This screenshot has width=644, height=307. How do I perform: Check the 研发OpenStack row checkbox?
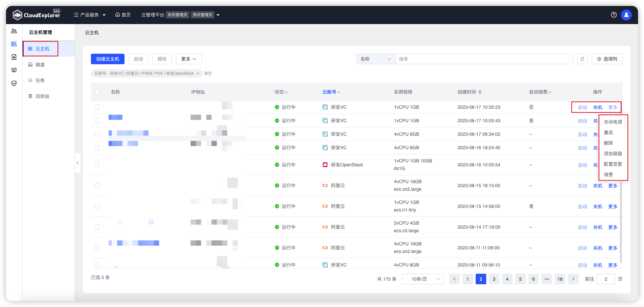coord(97,165)
